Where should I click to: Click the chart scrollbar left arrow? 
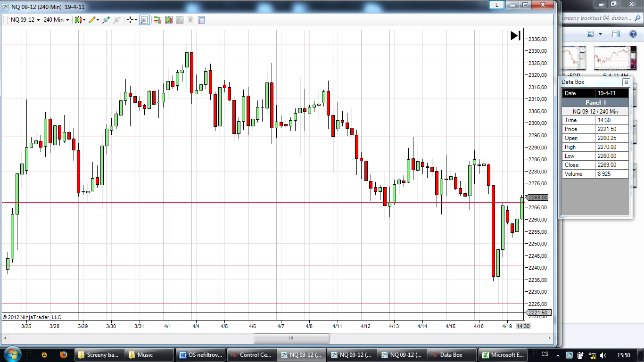point(6,338)
